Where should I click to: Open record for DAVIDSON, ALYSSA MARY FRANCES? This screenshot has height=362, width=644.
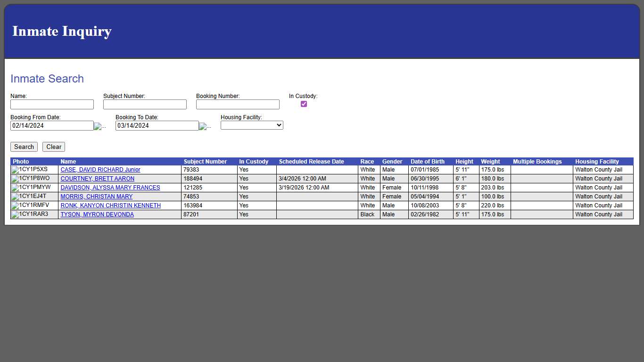[110, 188]
